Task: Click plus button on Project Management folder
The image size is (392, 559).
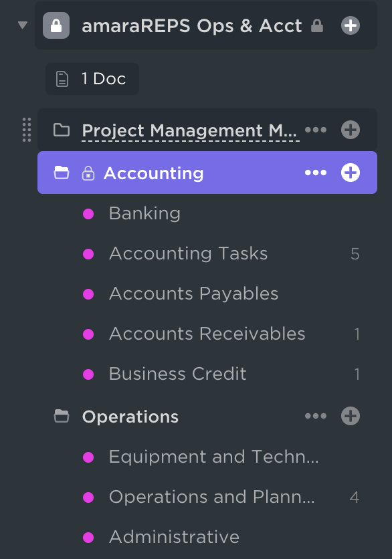Action: (x=350, y=130)
